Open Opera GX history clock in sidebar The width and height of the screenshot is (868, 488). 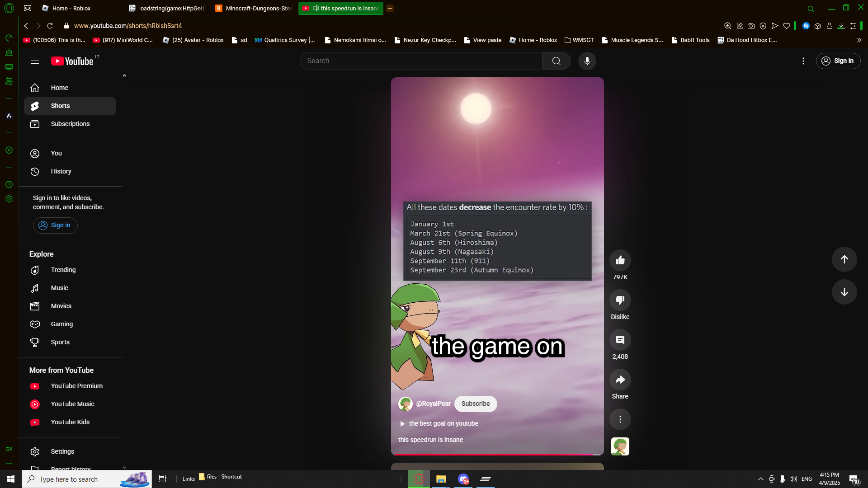[9, 184]
